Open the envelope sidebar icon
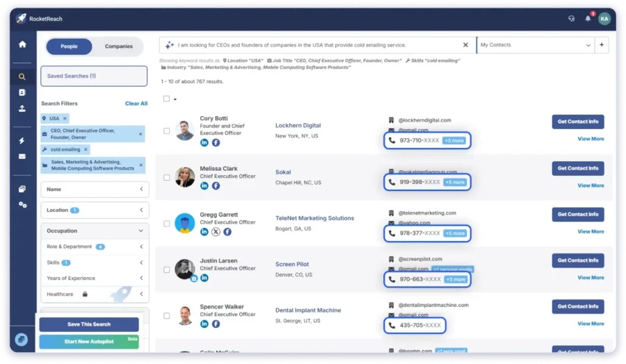 pyautogui.click(x=22, y=156)
